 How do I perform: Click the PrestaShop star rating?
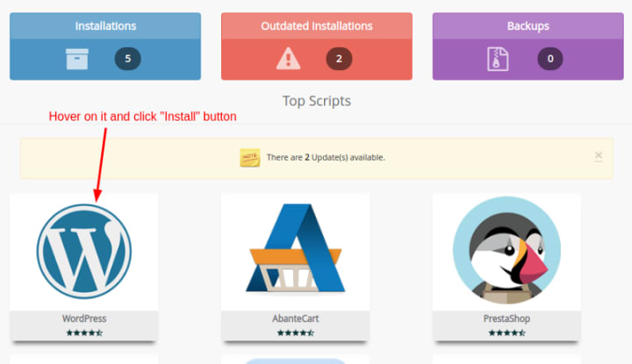[506, 333]
